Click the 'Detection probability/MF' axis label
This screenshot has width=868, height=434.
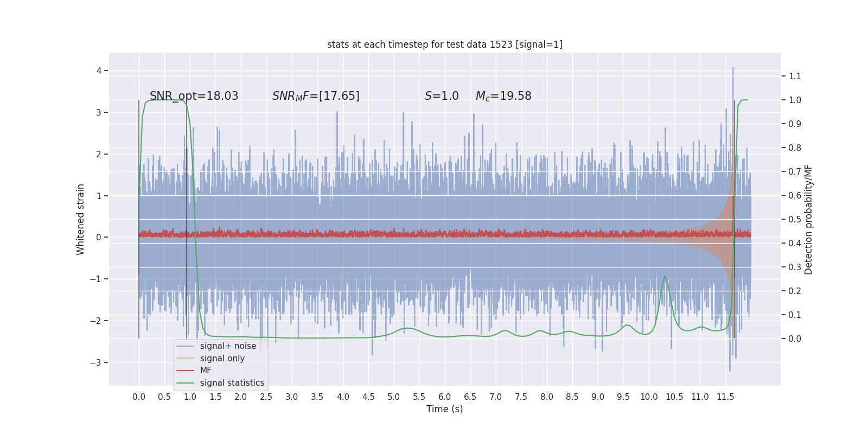pos(808,219)
